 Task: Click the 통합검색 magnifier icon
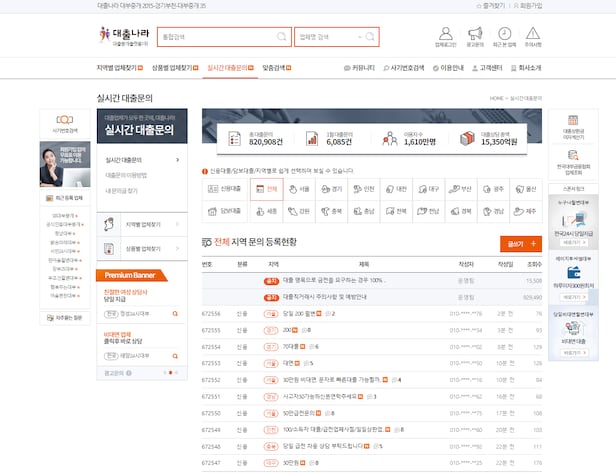pyautogui.click(x=283, y=37)
